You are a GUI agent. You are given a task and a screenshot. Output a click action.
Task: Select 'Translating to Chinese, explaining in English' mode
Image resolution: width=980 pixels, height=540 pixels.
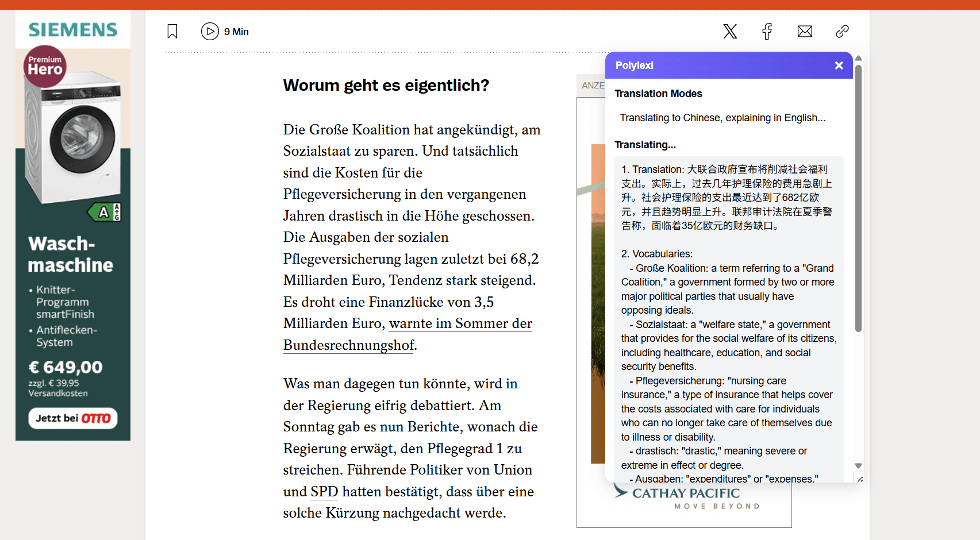pos(722,118)
